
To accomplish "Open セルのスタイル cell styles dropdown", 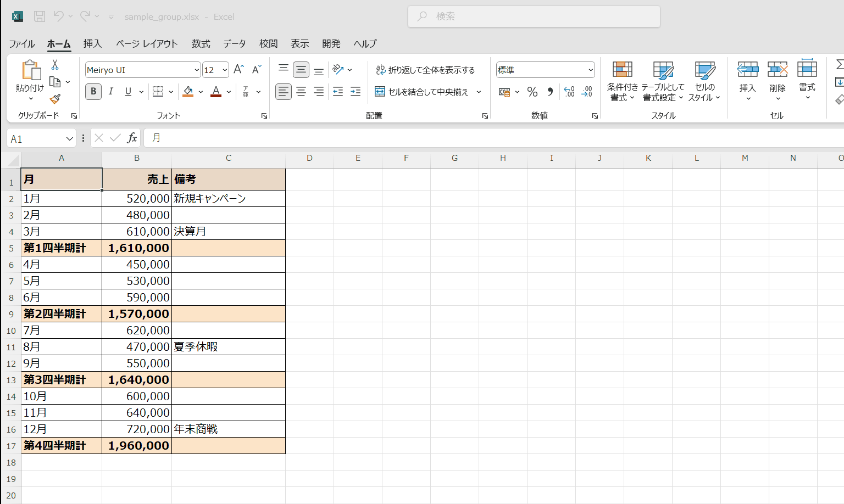I will [x=704, y=81].
